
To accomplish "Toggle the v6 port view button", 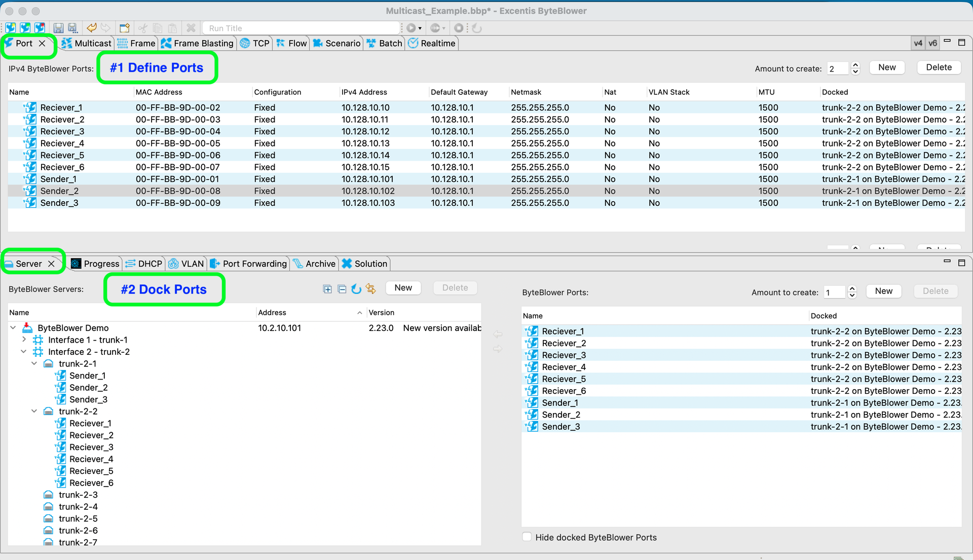I will 932,43.
